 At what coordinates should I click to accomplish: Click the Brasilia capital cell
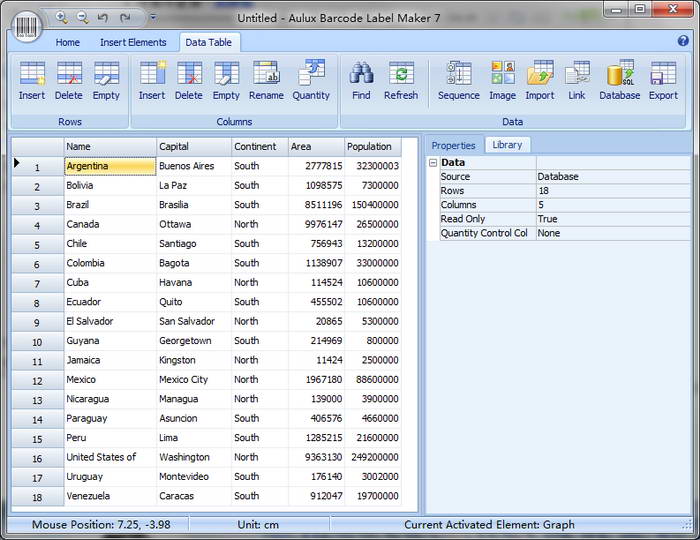click(194, 205)
